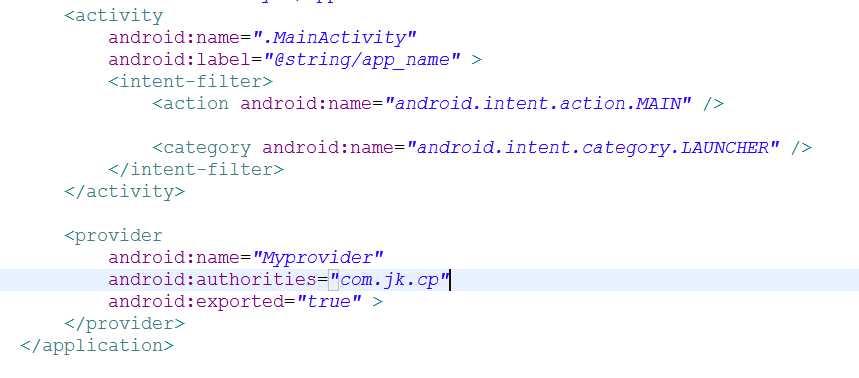Click android:name attribute under provider
This screenshot has width=859, height=378.
tap(174, 257)
